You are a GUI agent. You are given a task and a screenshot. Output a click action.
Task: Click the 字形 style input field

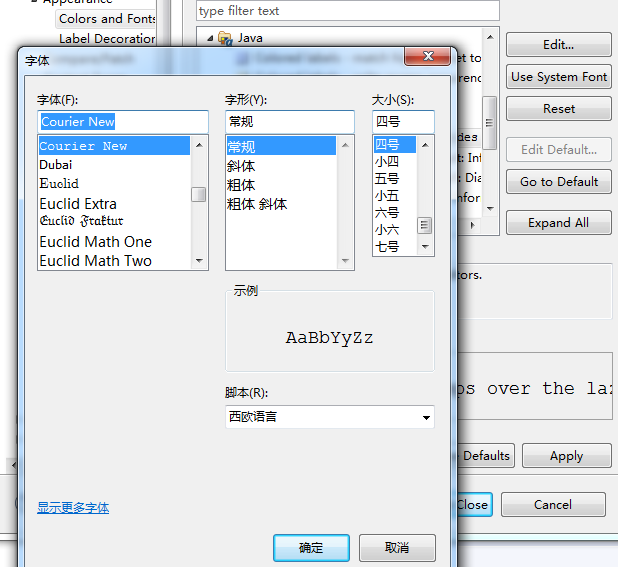click(x=290, y=122)
